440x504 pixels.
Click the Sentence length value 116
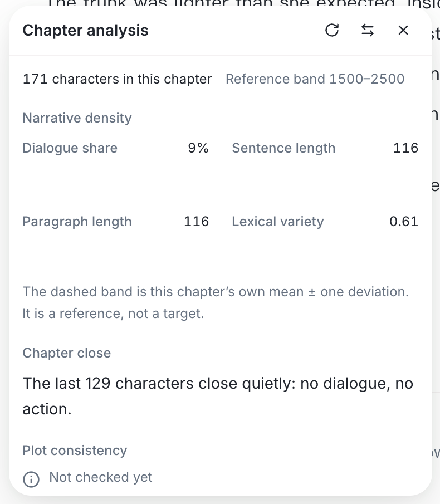click(405, 148)
